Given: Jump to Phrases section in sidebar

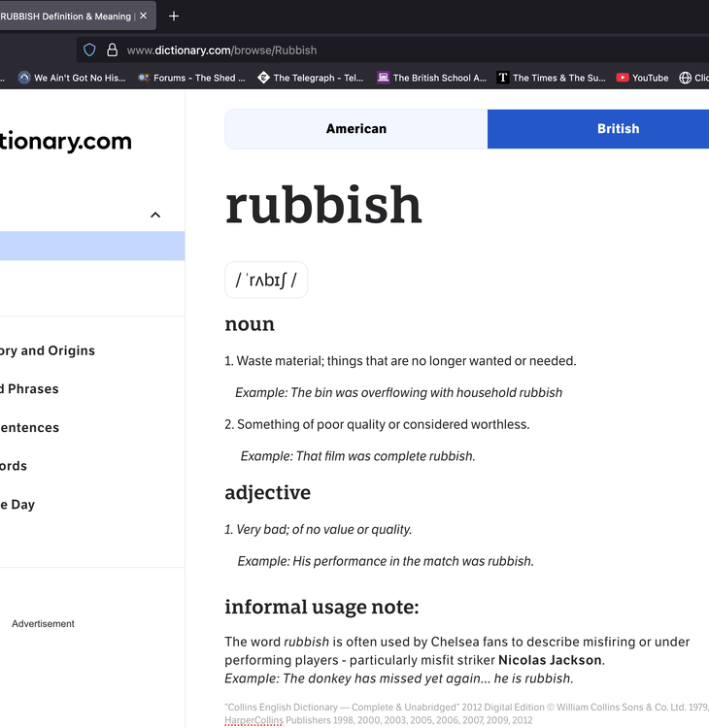Looking at the screenshot, I should pos(29,389).
